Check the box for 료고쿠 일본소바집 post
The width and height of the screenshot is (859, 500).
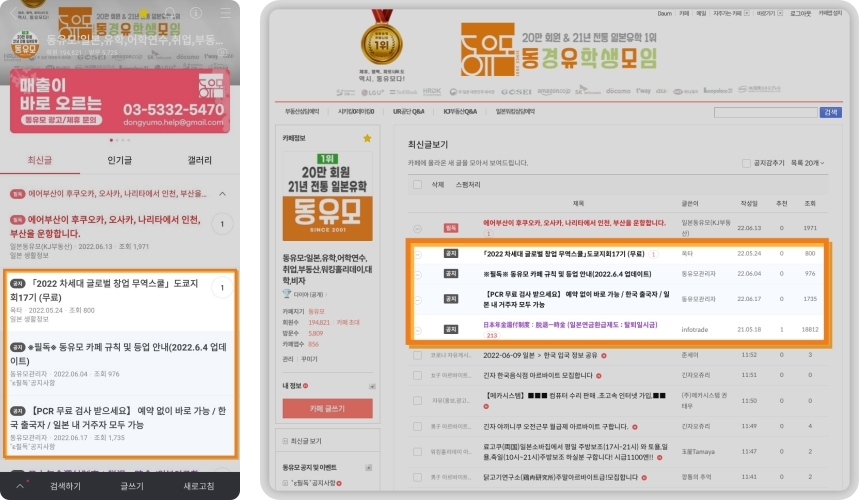point(417,452)
